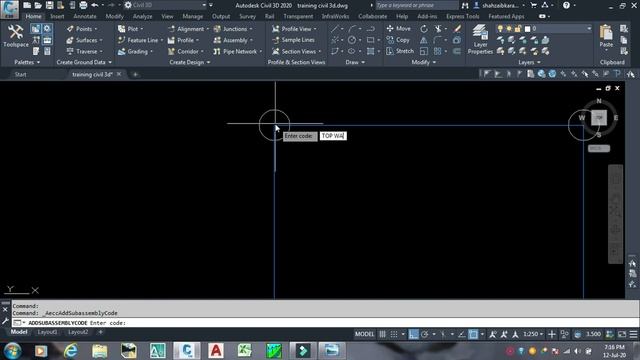Click the Sample Lines tool

(293, 40)
